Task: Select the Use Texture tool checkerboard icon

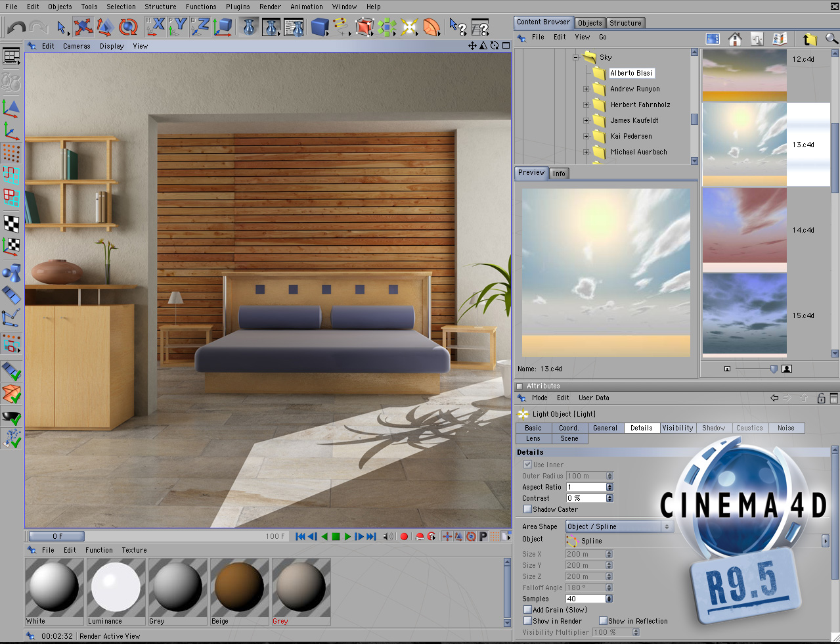Action: coord(12,223)
